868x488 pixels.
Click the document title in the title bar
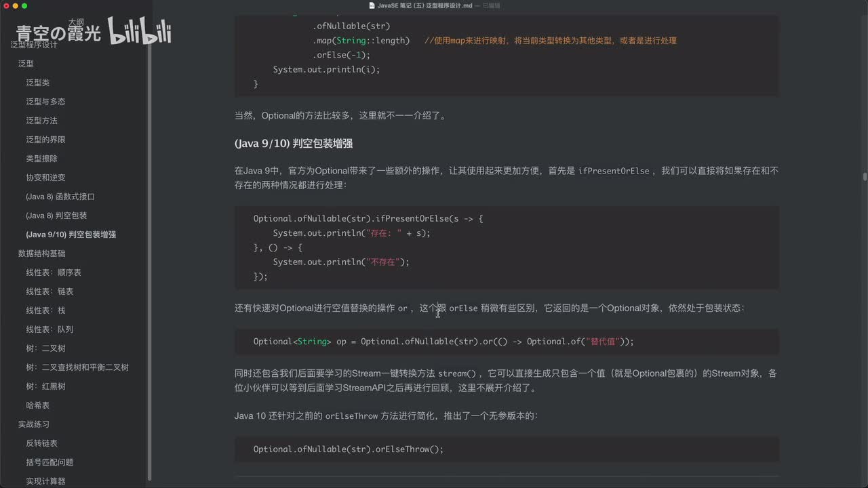[x=425, y=5]
